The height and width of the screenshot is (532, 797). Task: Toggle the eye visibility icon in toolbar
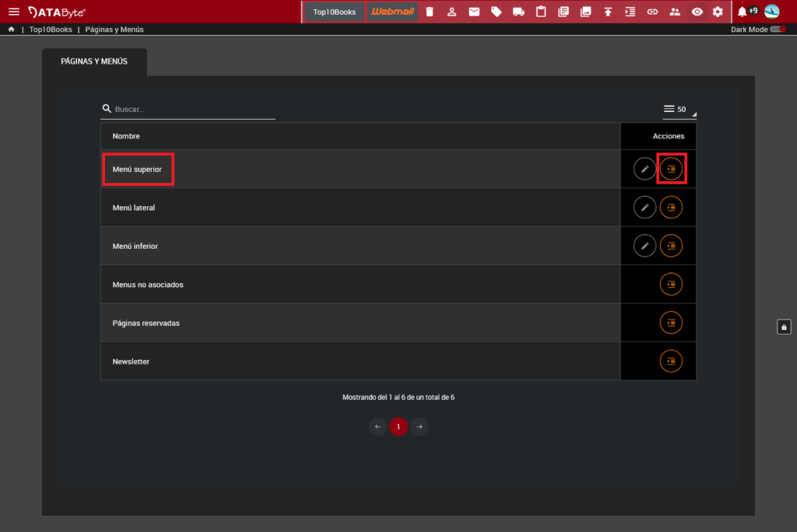[x=697, y=12]
